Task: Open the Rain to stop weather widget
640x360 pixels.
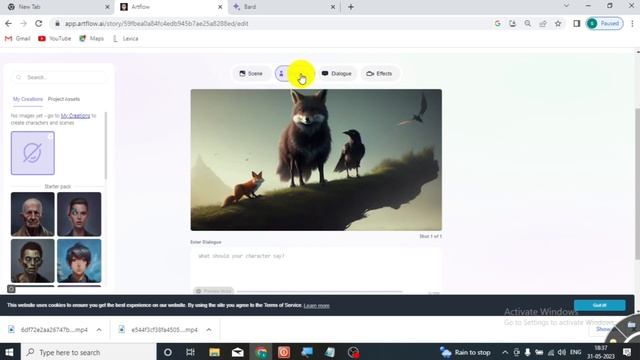Action: coord(465,352)
